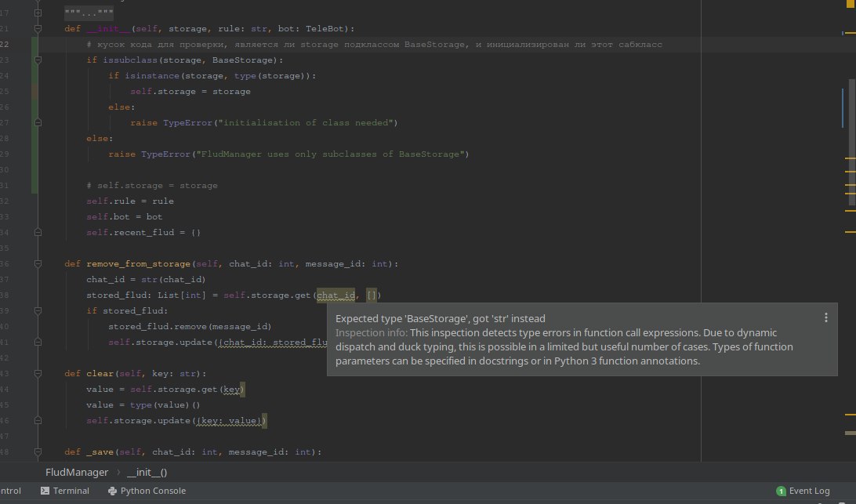Select __init__() in the breadcrumb bar
This screenshot has height=504, width=856.
pos(147,473)
